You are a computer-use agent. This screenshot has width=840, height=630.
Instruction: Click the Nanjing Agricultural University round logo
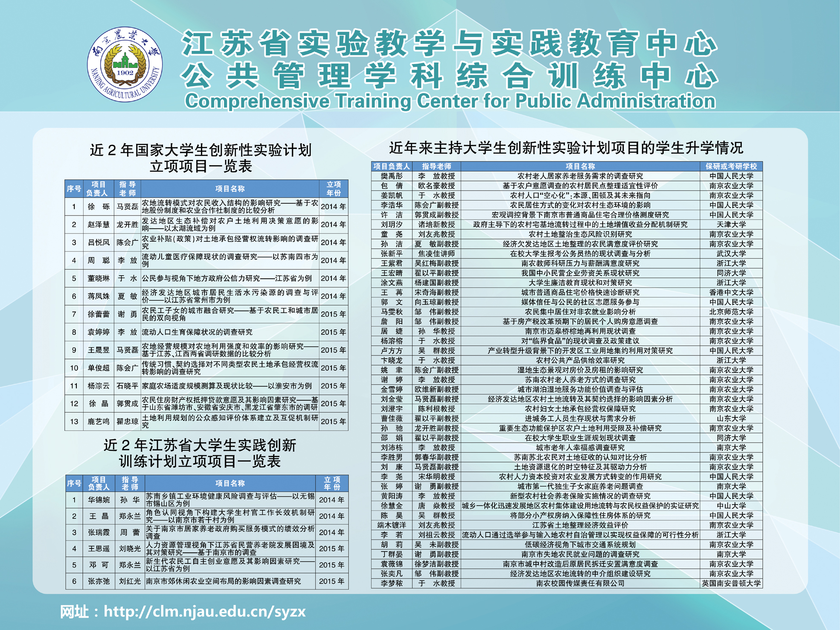coord(125,64)
